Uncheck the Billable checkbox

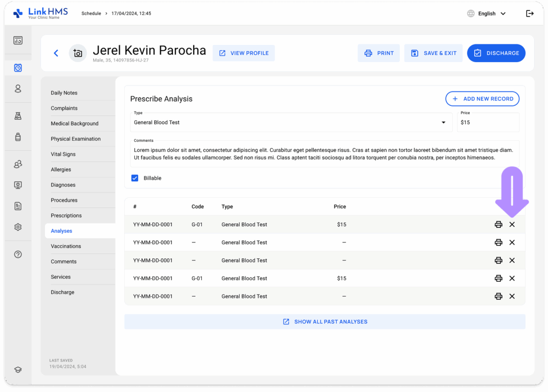click(134, 178)
